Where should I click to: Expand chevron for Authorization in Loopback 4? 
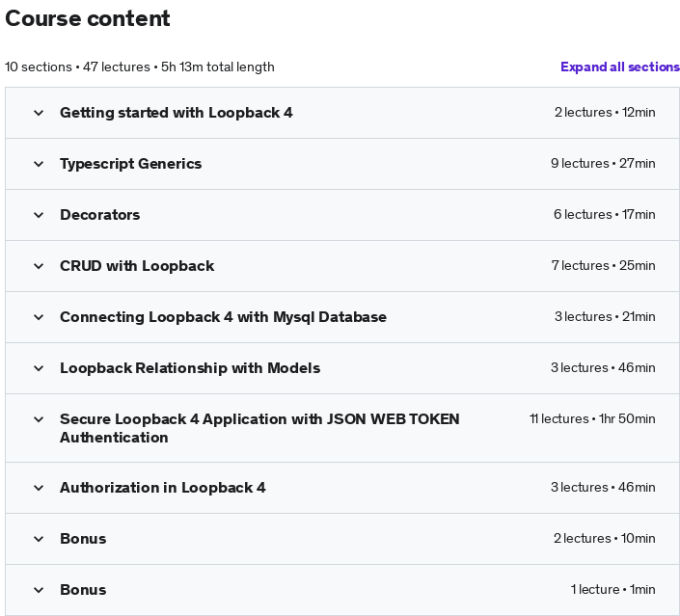click(39, 488)
